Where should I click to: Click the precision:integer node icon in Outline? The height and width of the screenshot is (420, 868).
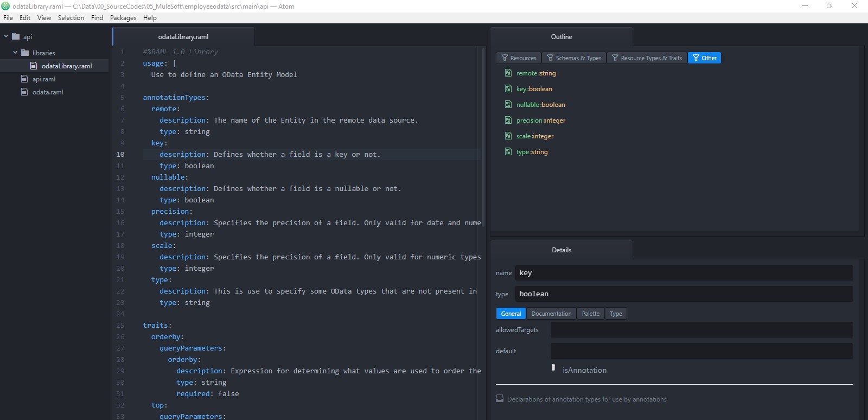508,120
